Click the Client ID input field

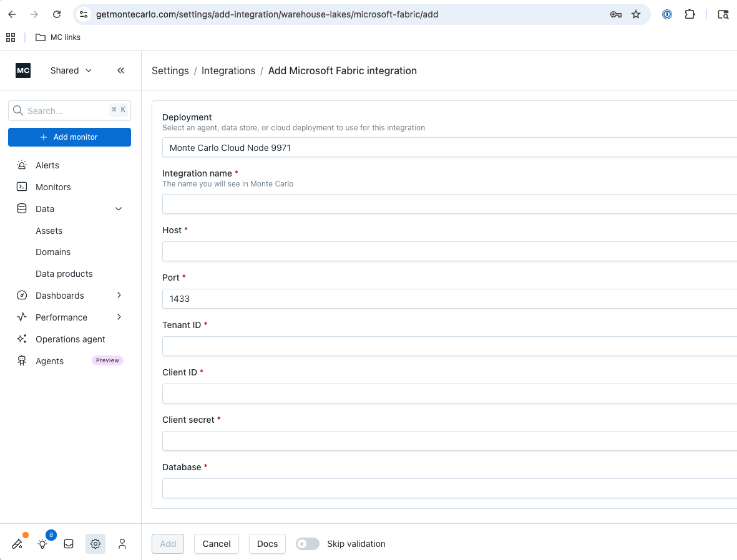[449, 393]
